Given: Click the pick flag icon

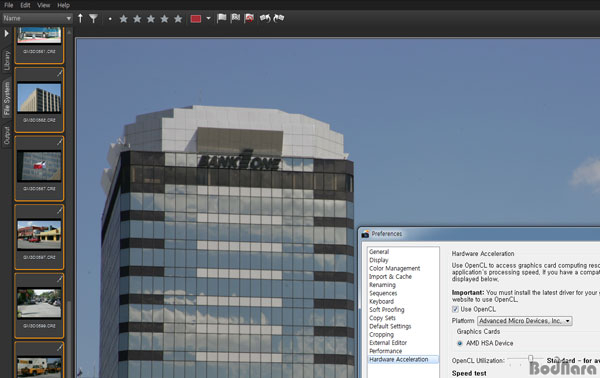Looking at the screenshot, I should pyautogui.click(x=222, y=18).
